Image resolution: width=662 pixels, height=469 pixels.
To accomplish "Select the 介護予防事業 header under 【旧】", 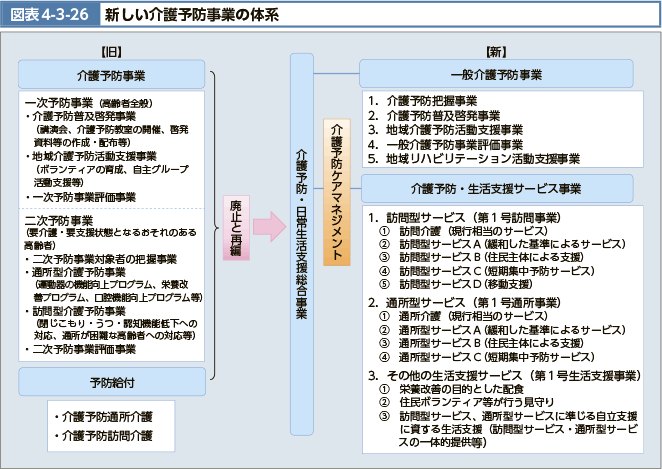I will tap(111, 75).
